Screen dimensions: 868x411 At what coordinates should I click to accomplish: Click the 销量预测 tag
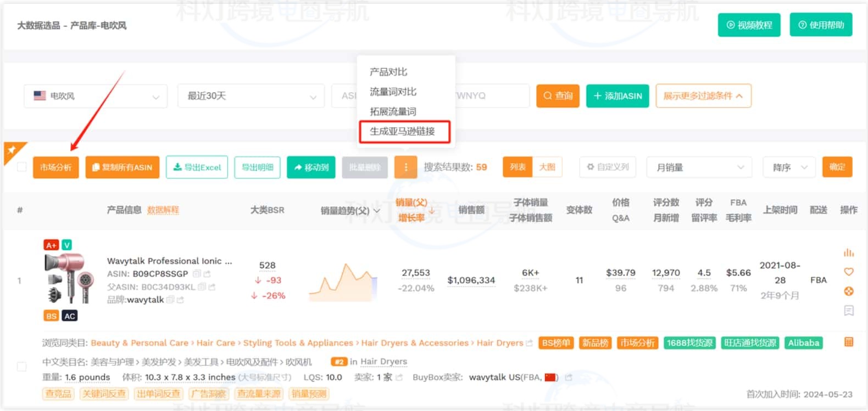coord(309,393)
